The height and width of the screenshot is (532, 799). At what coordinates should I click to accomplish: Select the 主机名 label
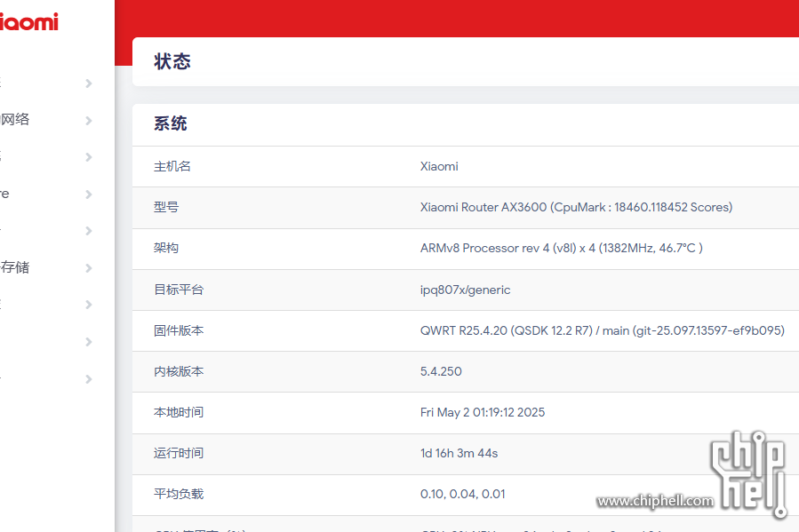[x=172, y=166]
